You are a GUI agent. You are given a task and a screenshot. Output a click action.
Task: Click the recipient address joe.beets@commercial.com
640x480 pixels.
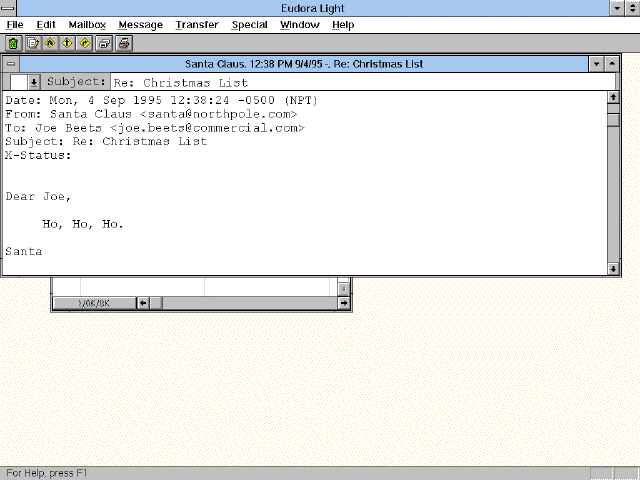(x=207, y=128)
